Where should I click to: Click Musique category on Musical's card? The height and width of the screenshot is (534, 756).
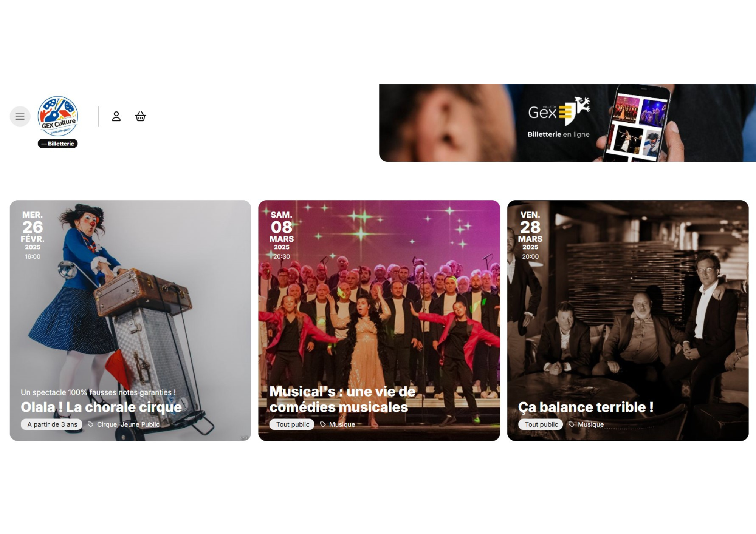(342, 424)
